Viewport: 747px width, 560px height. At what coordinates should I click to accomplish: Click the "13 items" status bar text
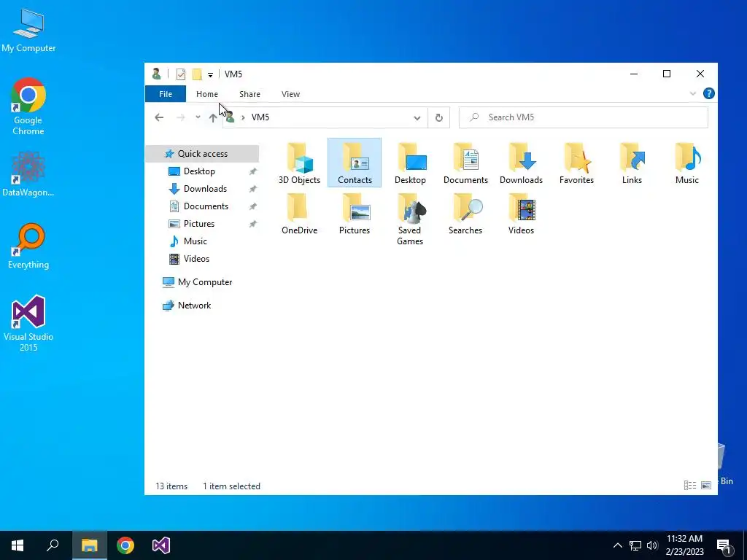[x=171, y=486]
